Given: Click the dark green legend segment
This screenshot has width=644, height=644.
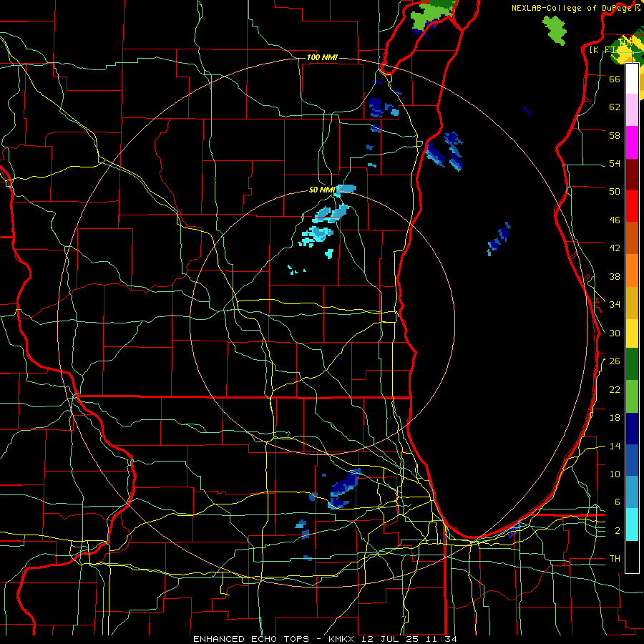Looking at the screenshot, I should [x=632, y=364].
